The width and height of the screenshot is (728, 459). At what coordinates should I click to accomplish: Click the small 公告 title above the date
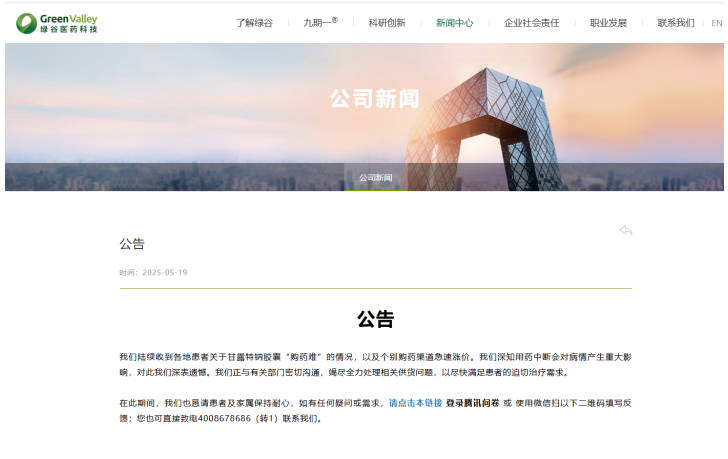coord(132,244)
